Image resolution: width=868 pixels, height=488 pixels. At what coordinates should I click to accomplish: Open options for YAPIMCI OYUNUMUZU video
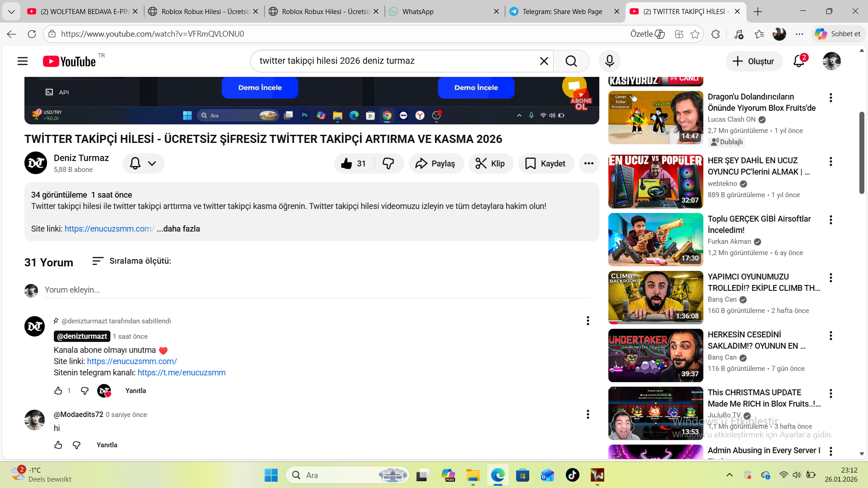pos(830,278)
